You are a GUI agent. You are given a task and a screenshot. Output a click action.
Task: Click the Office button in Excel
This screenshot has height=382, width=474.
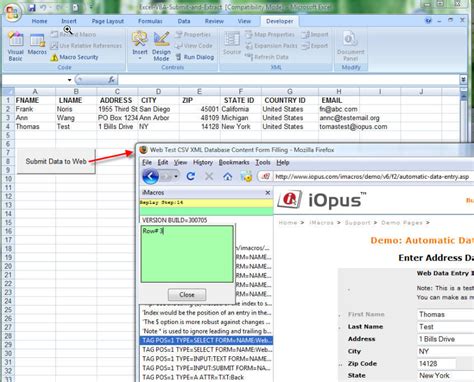pyautogui.click(x=12, y=12)
